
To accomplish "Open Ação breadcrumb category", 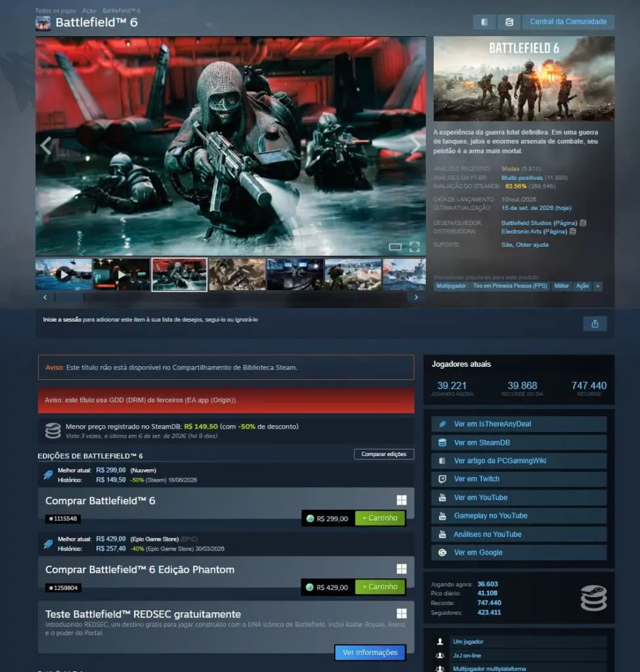I will coord(89,10).
